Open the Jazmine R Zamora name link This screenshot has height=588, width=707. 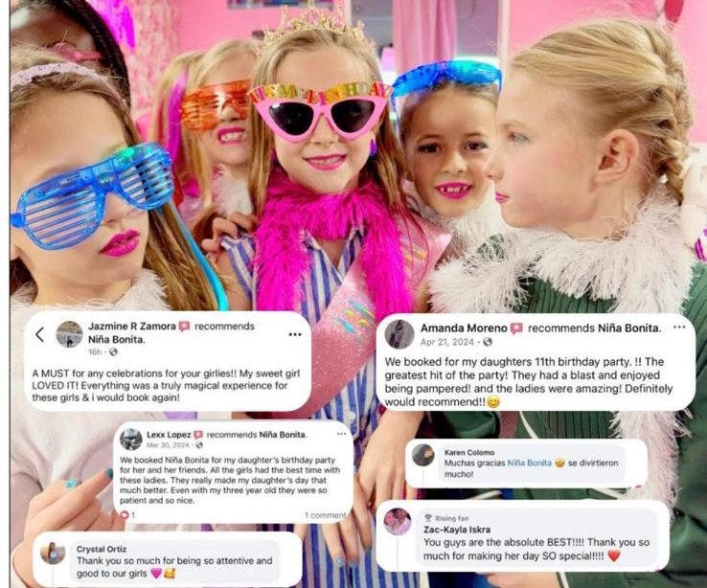click(132, 326)
